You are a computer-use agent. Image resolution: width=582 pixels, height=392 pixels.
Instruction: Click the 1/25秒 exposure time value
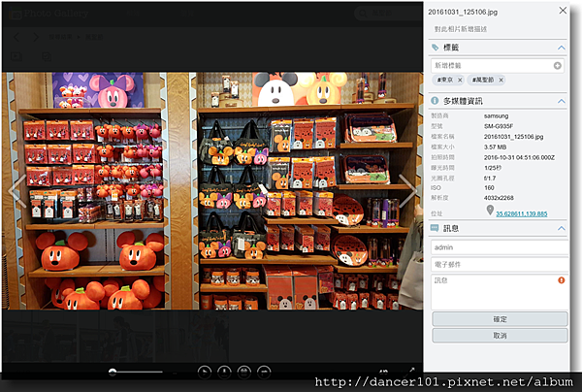click(493, 168)
